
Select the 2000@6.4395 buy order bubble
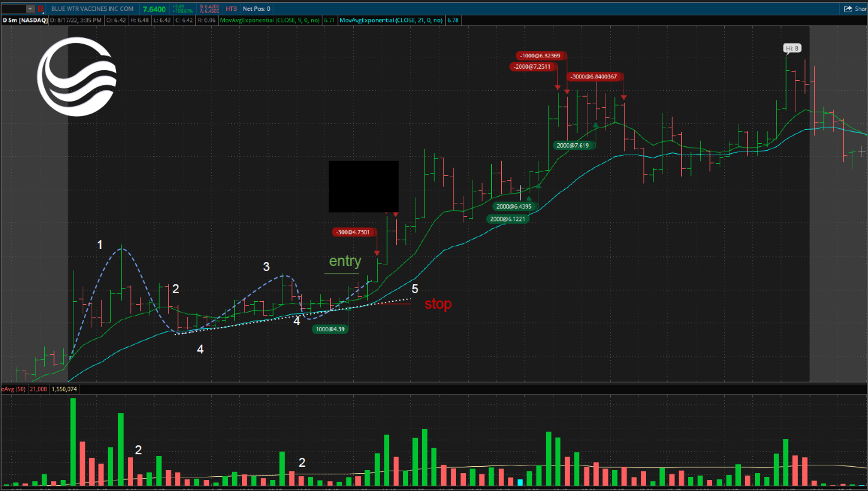[x=514, y=207]
